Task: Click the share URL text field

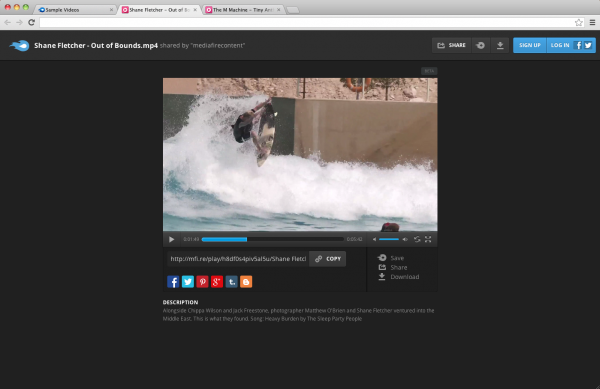Action: (238, 259)
